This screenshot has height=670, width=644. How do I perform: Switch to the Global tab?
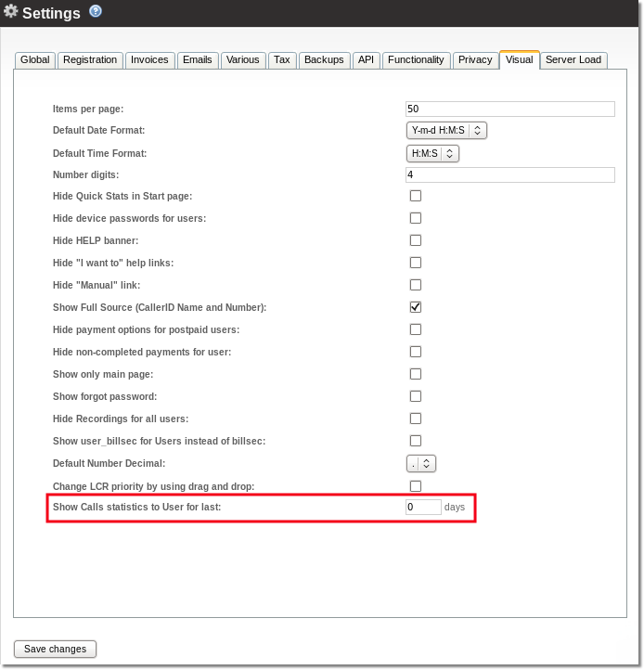(x=35, y=60)
